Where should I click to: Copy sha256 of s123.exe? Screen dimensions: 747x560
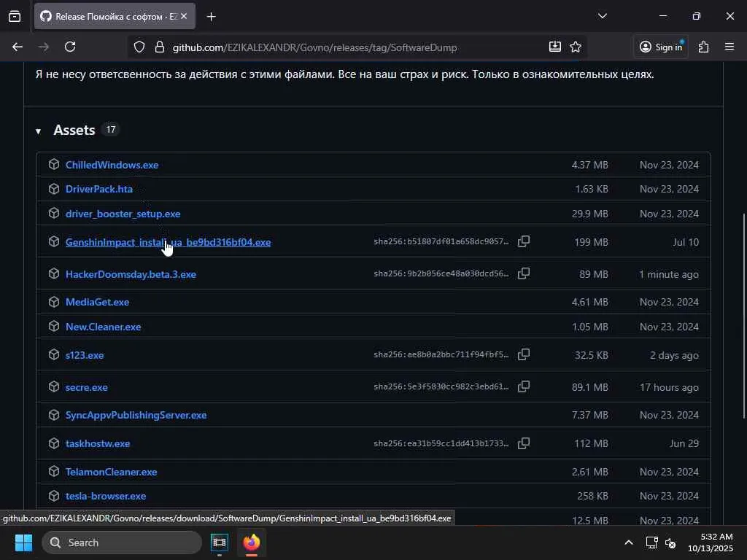coord(524,354)
